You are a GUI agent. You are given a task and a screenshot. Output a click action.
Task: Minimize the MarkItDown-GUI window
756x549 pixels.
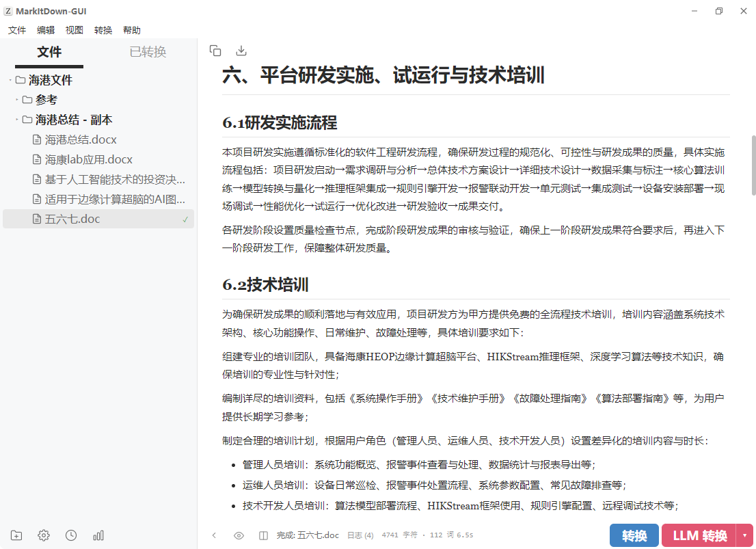(x=694, y=11)
